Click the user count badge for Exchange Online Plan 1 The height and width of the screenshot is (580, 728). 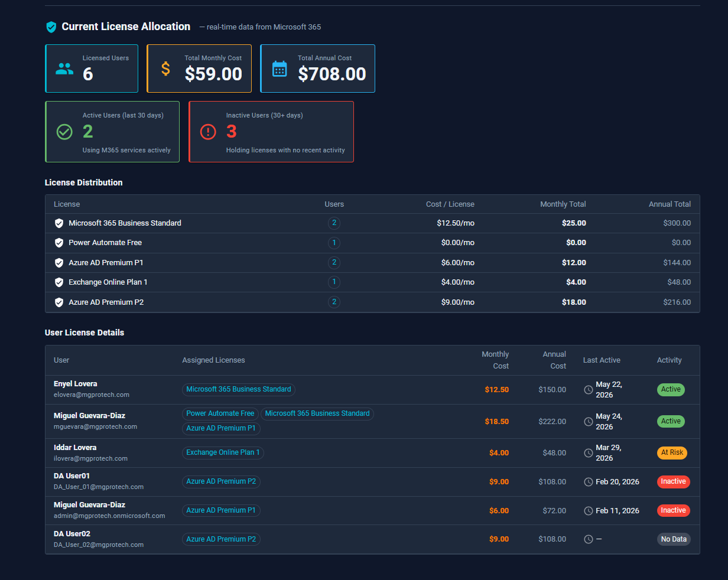pos(334,282)
